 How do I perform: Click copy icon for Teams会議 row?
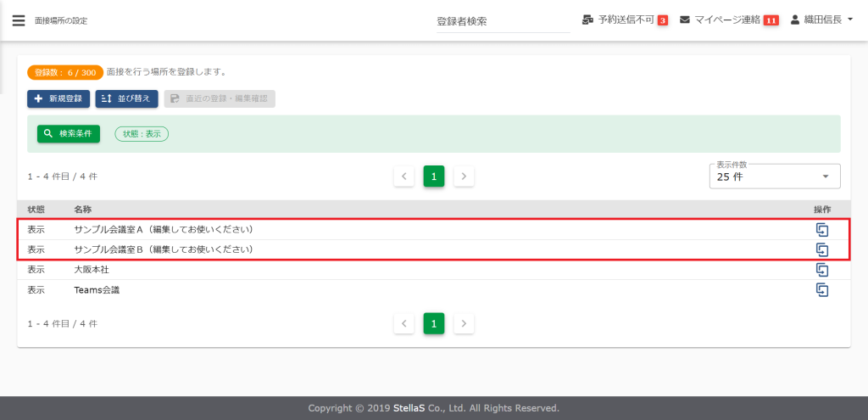pos(821,290)
